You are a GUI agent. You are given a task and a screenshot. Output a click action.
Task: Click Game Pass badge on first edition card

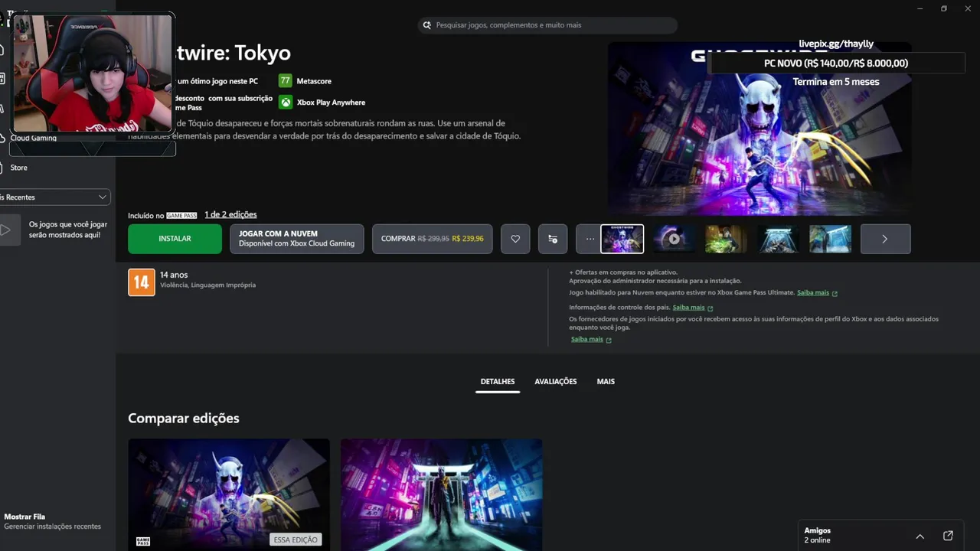pyautogui.click(x=142, y=541)
